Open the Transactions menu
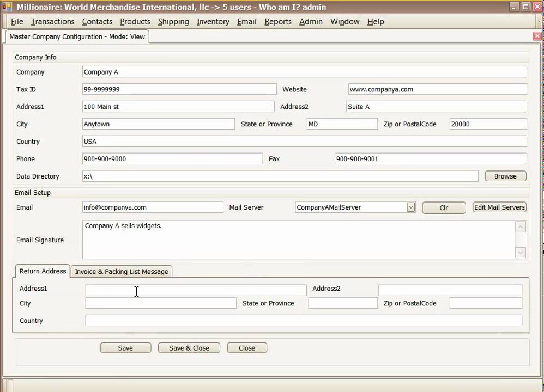 (53, 21)
